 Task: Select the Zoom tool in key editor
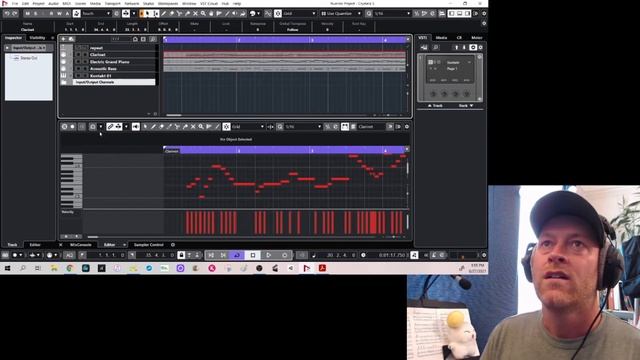click(x=201, y=127)
